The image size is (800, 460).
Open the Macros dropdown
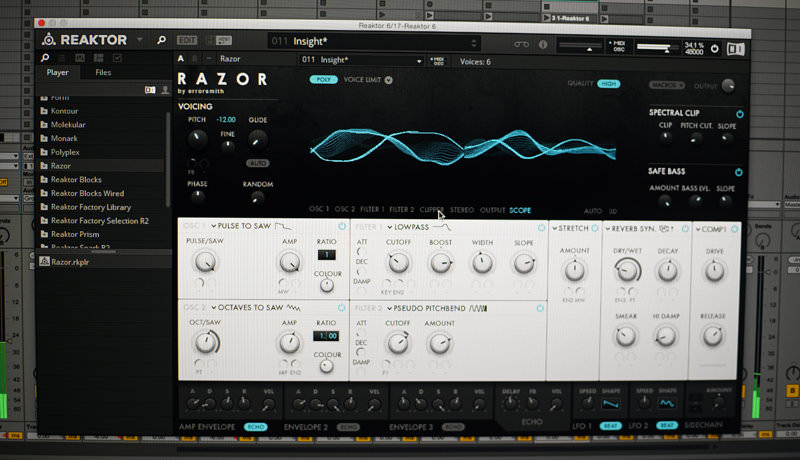[x=667, y=85]
